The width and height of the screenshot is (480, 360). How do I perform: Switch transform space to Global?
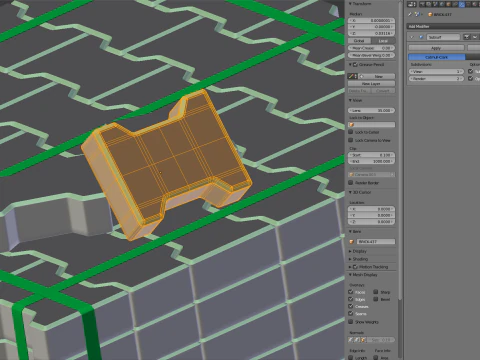(x=359, y=41)
